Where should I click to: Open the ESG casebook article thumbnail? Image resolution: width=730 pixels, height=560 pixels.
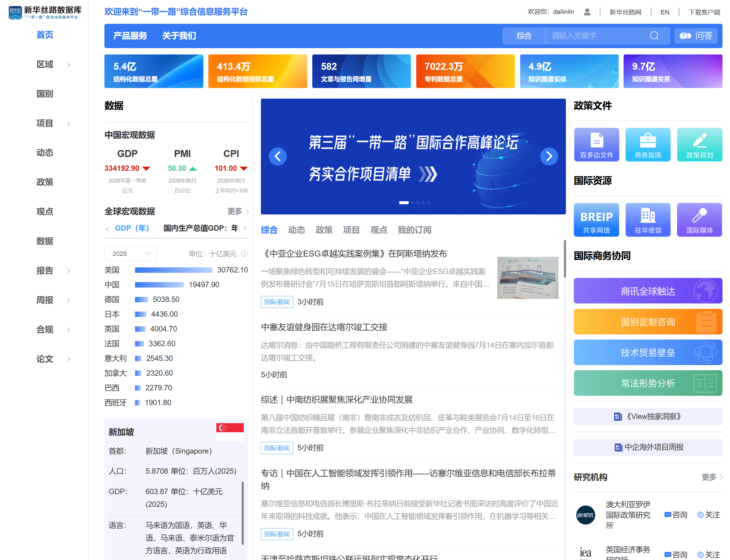[527, 278]
